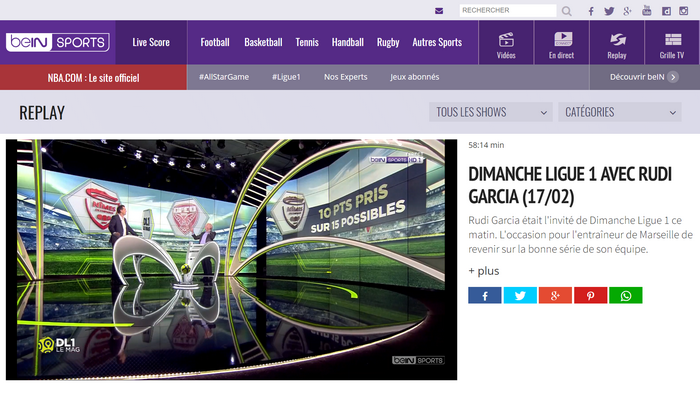
Task: Play the Dimanche Ligue 1 video thumbnail
Action: [231, 260]
